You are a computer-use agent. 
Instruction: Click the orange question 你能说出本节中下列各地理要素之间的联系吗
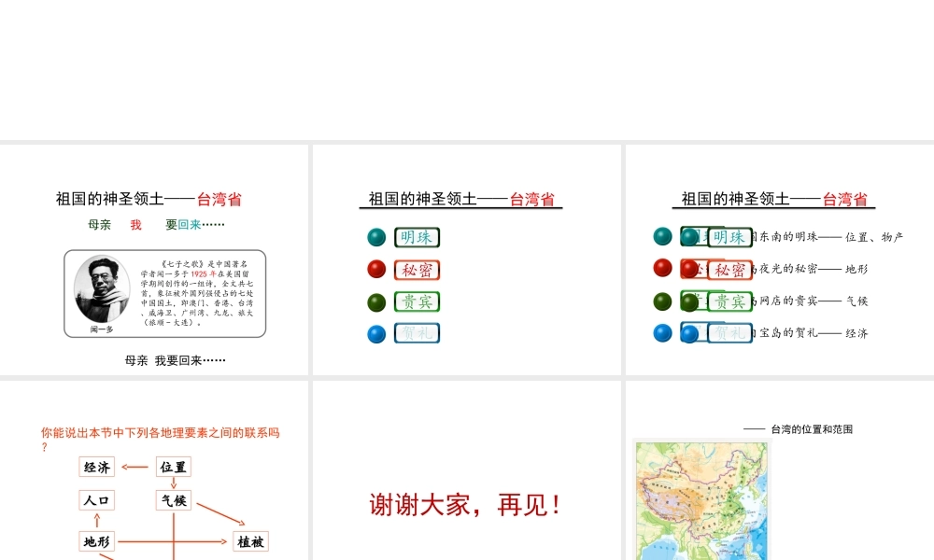160,439
